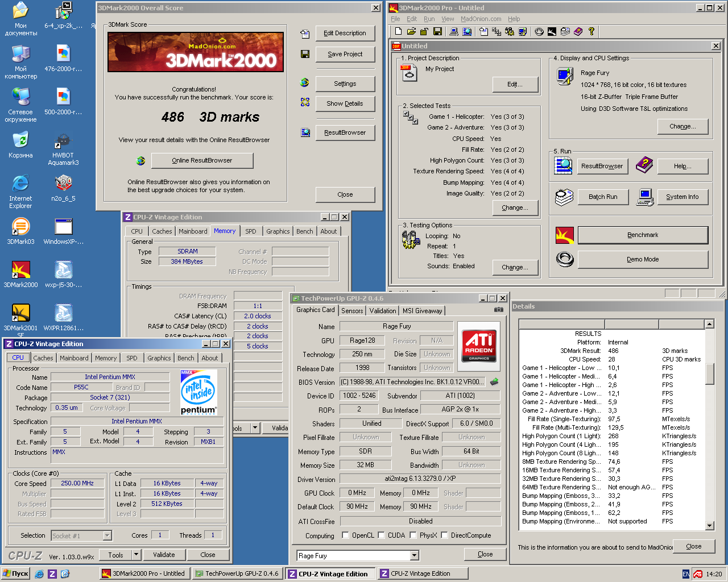Click Пуск Start button on taskbar
Viewport: 728px width, 582px height.
(16, 574)
